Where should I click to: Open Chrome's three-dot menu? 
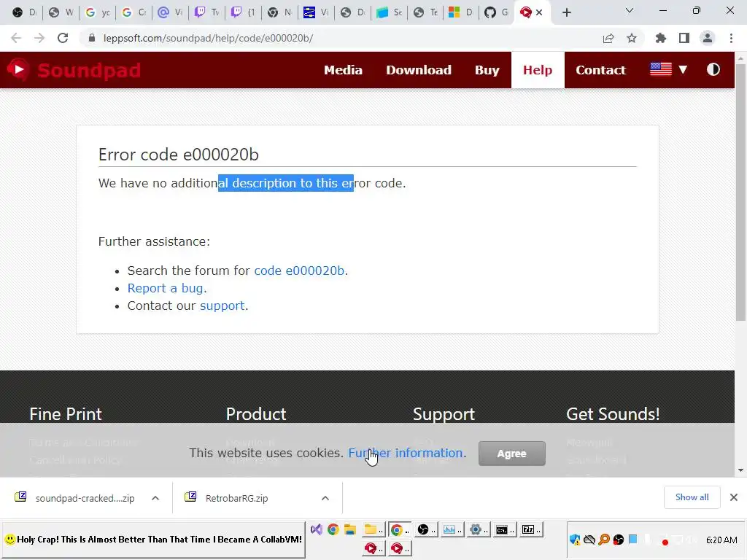(x=731, y=38)
